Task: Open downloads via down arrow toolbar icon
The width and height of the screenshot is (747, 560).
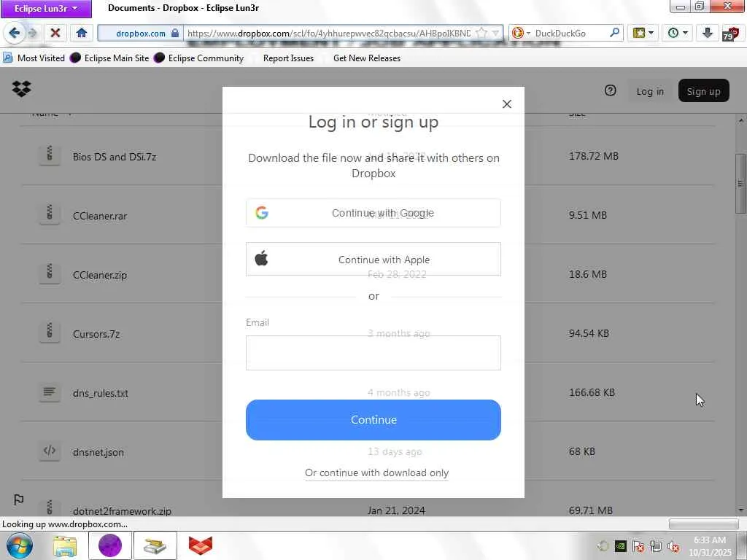Action: point(708,33)
